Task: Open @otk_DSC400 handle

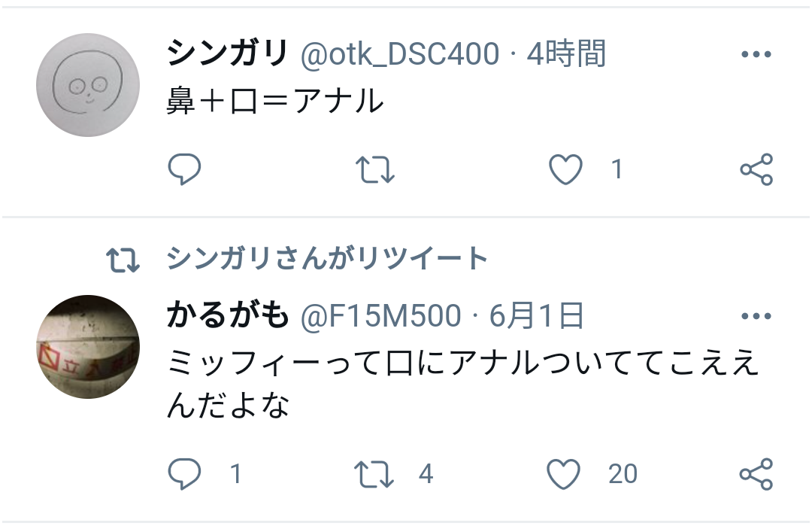Action: 399,54
